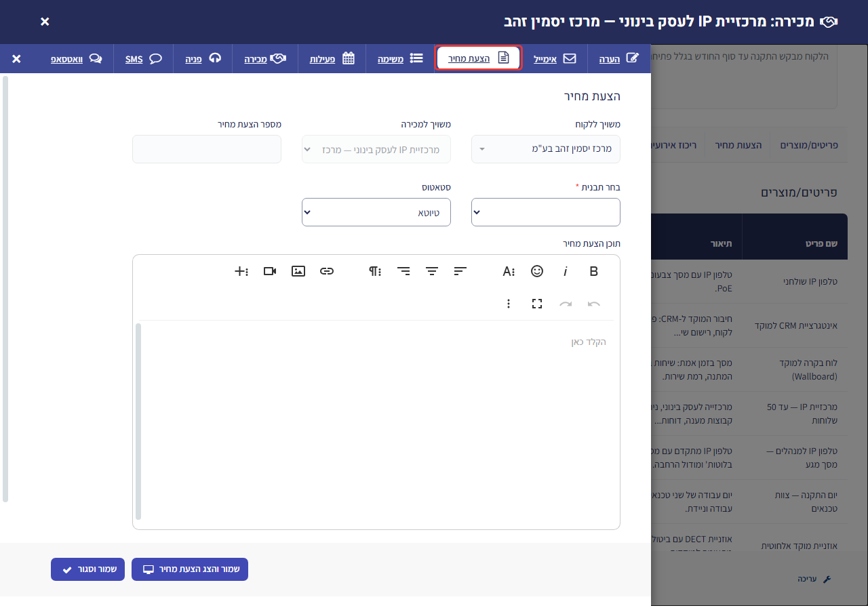Open the פריטים/מוצרים tab in background window
Screen dimensions: 868x610
tap(809, 145)
